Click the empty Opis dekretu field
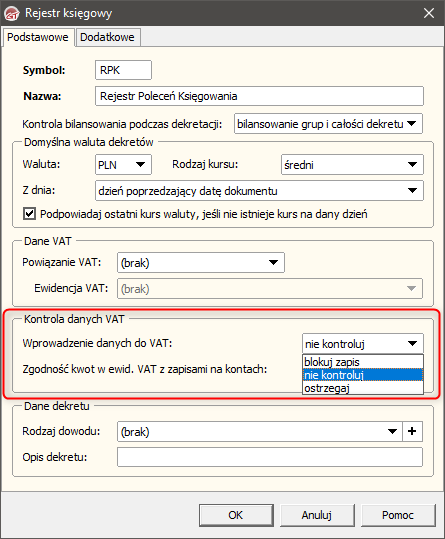The image size is (445, 539). tap(270, 457)
